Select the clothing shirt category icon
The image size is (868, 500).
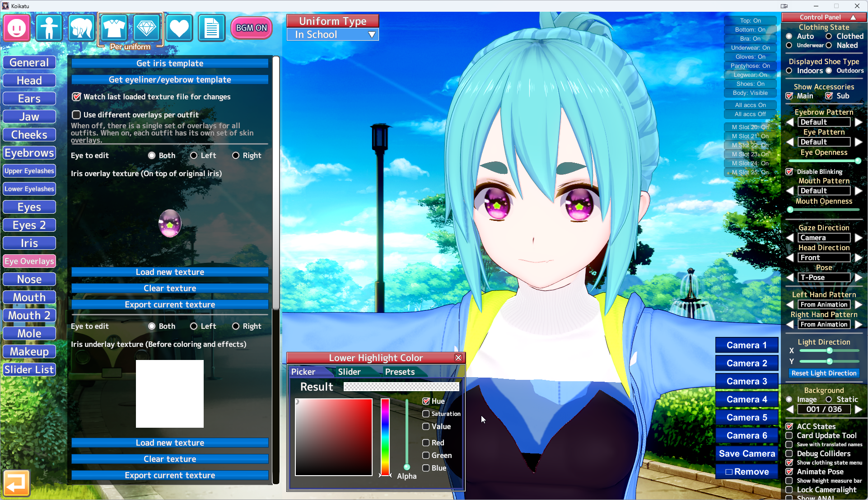tap(114, 28)
